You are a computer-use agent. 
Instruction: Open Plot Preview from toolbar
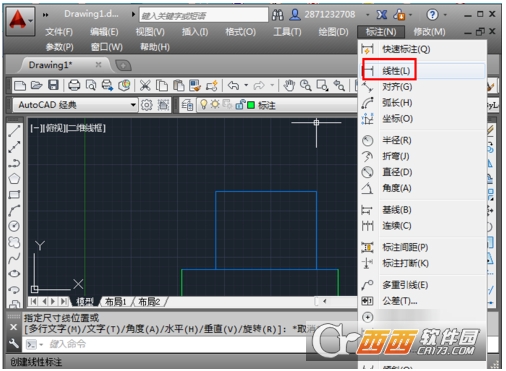[x=91, y=86]
